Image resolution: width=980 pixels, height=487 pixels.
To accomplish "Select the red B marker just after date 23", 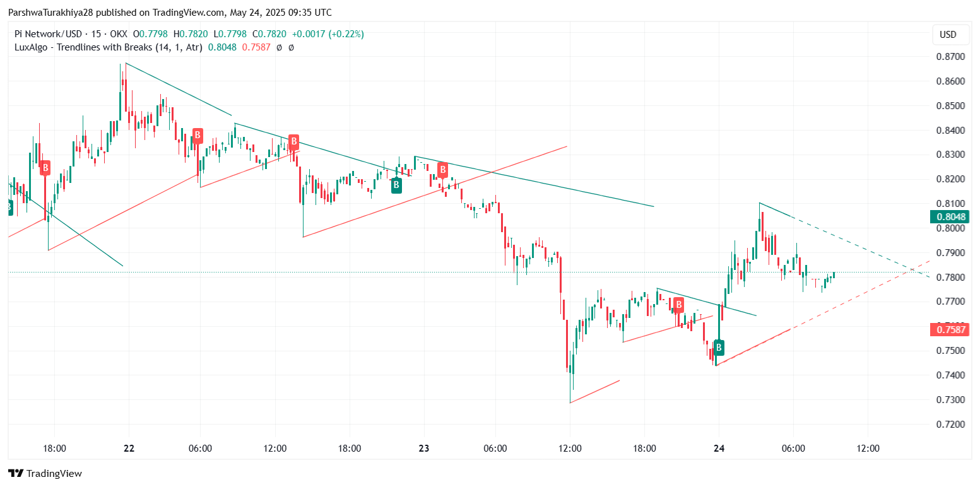I will 443,169.
